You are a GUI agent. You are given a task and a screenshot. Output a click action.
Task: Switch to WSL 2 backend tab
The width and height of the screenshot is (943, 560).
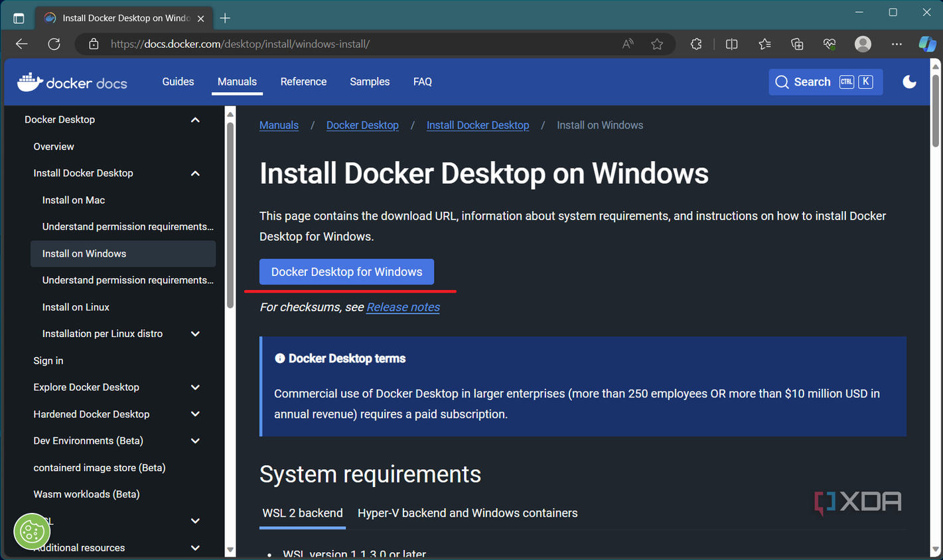click(x=303, y=513)
